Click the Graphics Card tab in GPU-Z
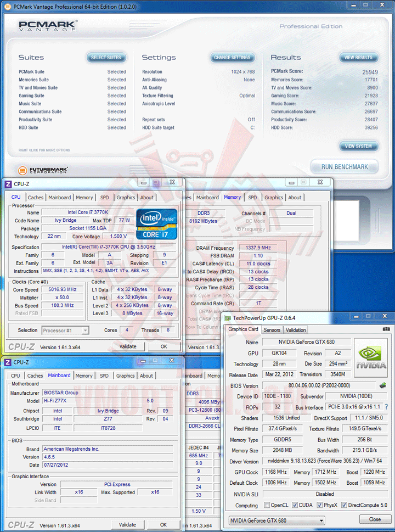Screen dimensions: 395x532 [243, 329]
